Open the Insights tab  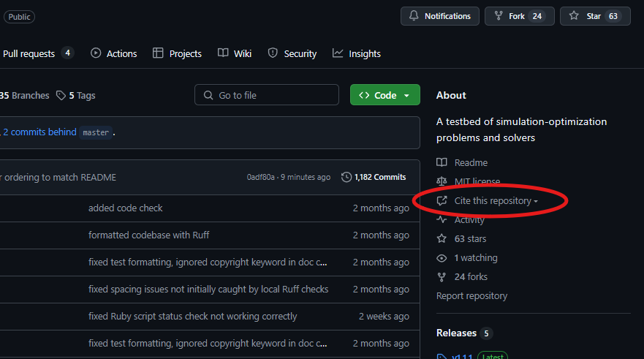click(x=357, y=53)
